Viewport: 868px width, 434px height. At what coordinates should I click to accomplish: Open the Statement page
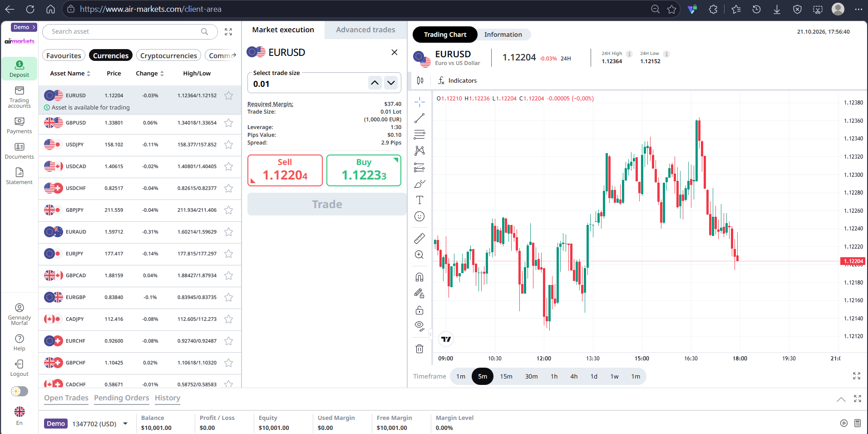[19, 176]
